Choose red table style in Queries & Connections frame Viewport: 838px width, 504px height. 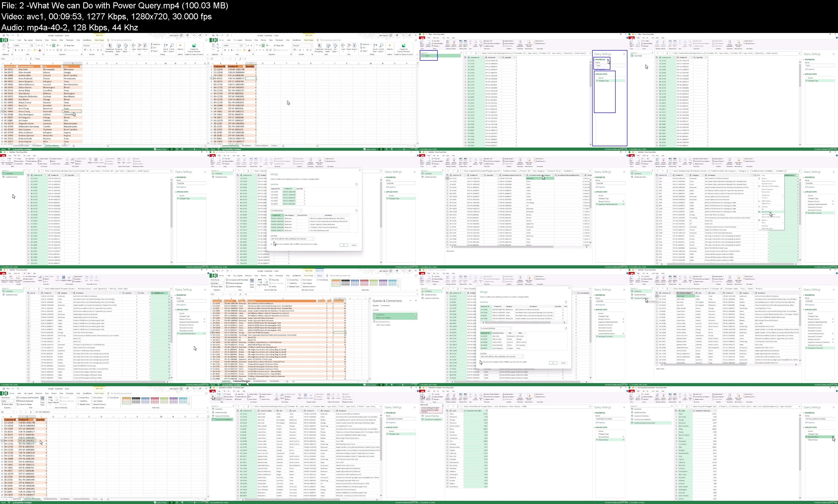click(364, 283)
